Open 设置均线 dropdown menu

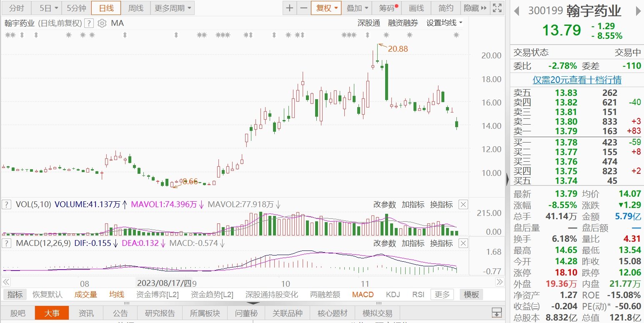tap(444, 23)
